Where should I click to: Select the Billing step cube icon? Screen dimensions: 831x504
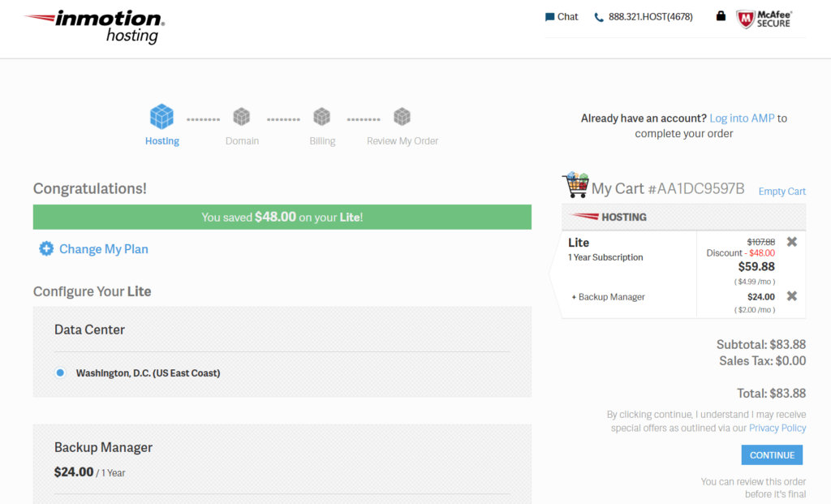(x=321, y=117)
